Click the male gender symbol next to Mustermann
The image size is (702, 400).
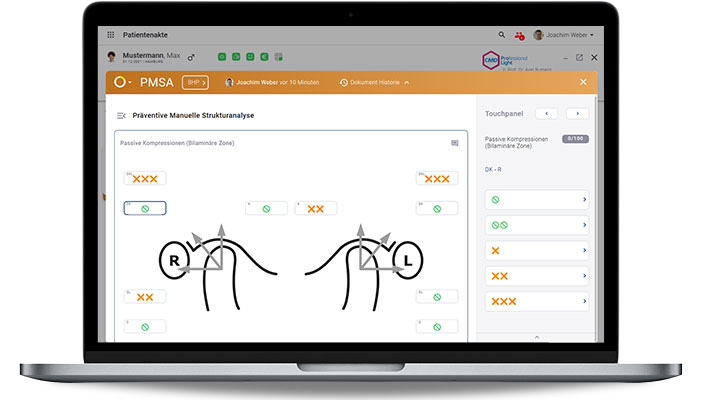(x=191, y=58)
